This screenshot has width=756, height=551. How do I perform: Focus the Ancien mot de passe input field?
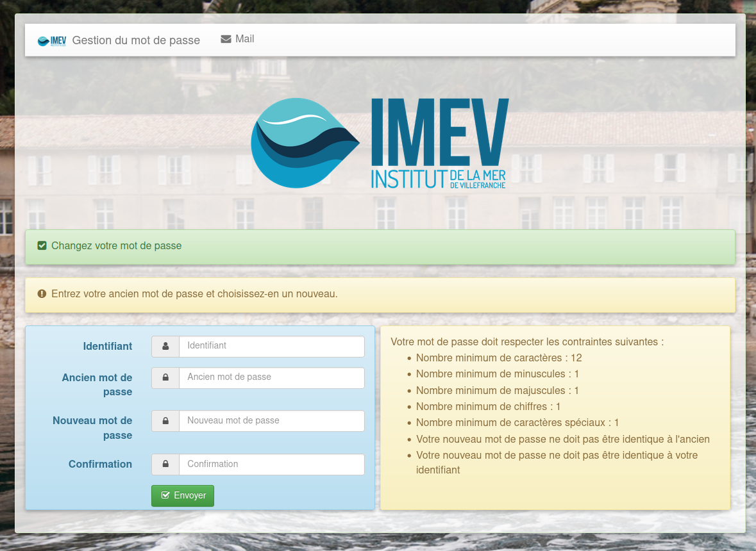click(272, 377)
